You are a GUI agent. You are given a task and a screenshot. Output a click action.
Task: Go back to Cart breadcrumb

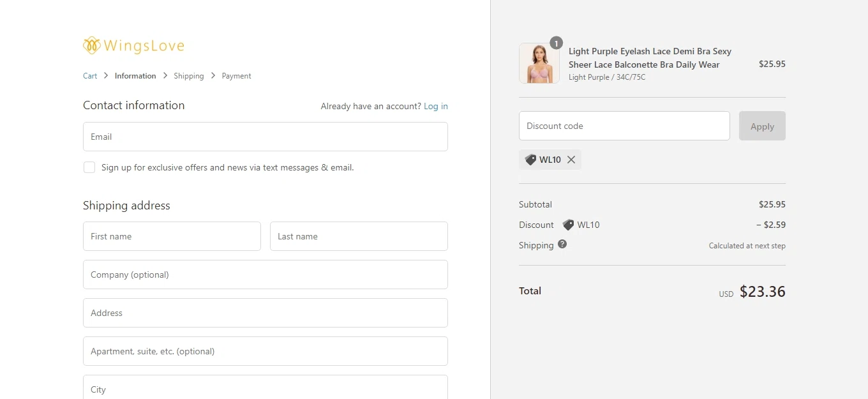click(x=90, y=76)
